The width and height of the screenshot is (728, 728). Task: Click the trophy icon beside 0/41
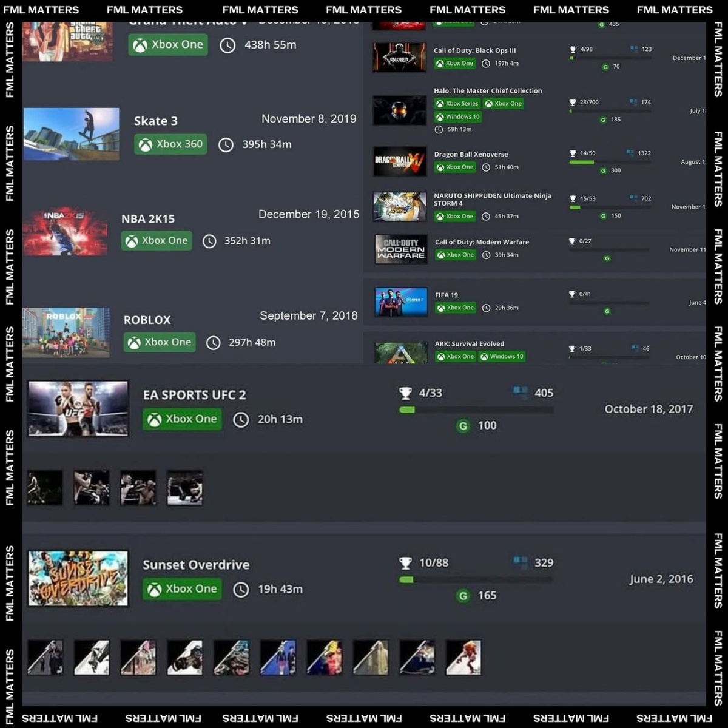(572, 294)
